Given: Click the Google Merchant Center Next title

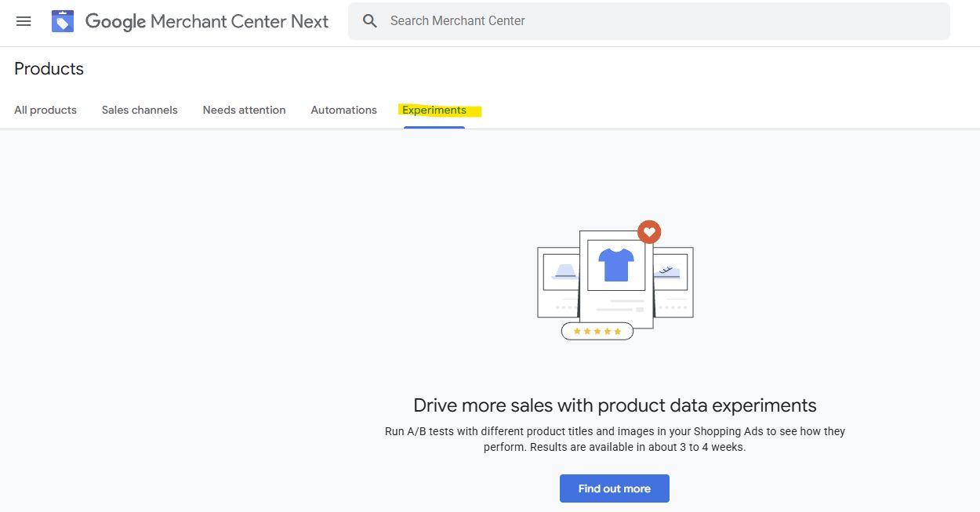Looking at the screenshot, I should click(207, 21).
